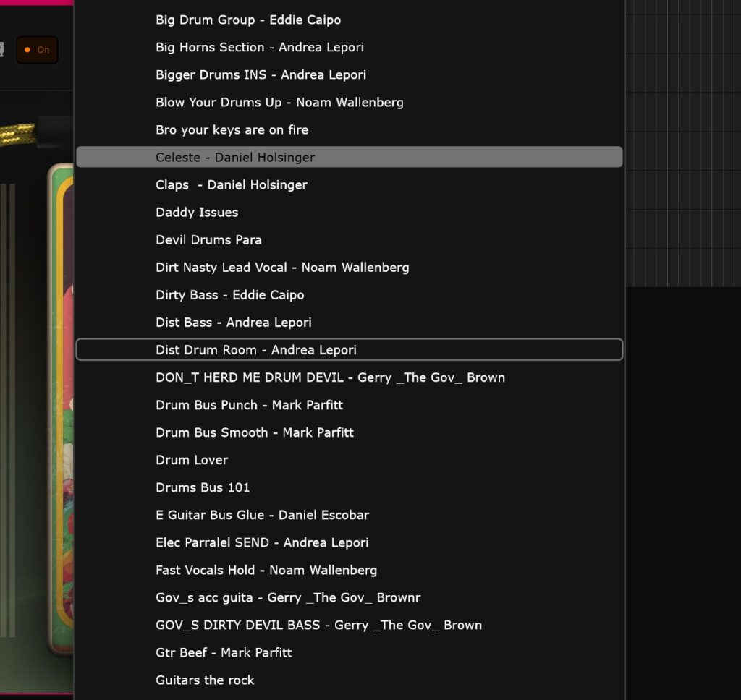Select Bro your keys are on fire

tap(232, 130)
